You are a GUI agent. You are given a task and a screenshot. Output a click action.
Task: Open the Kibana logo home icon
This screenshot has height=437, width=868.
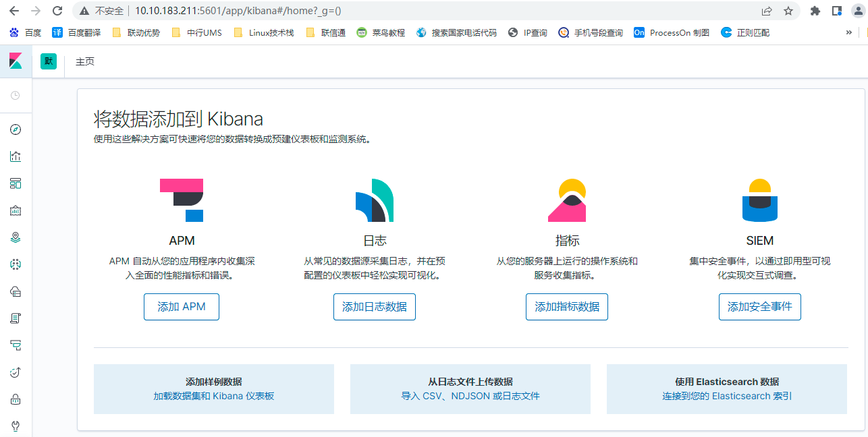tap(16, 61)
